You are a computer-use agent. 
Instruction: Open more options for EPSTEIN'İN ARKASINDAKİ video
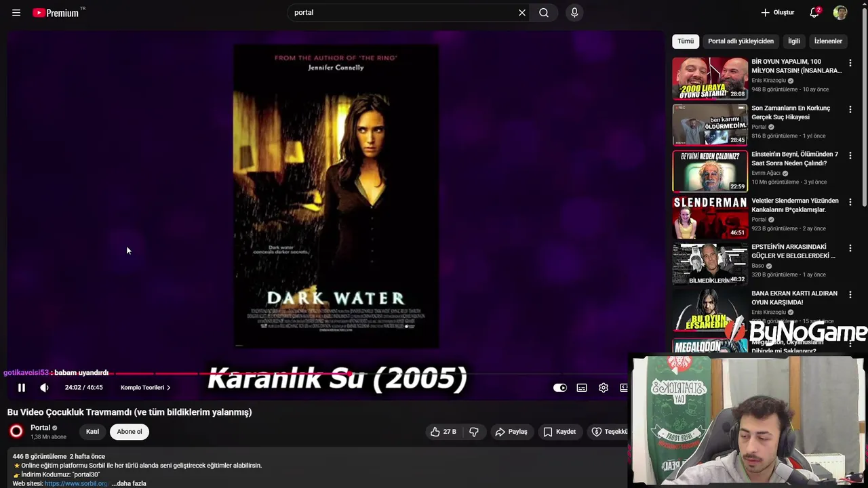[x=850, y=248]
